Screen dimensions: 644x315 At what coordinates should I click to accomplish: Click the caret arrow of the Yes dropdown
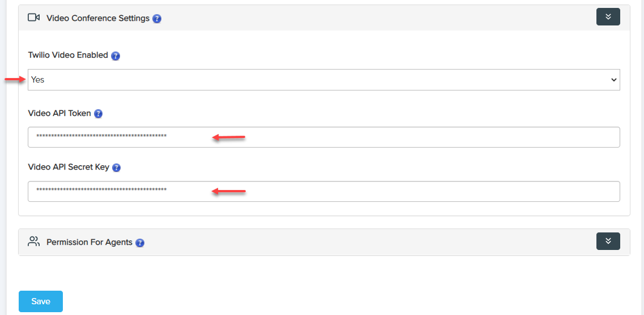613,80
